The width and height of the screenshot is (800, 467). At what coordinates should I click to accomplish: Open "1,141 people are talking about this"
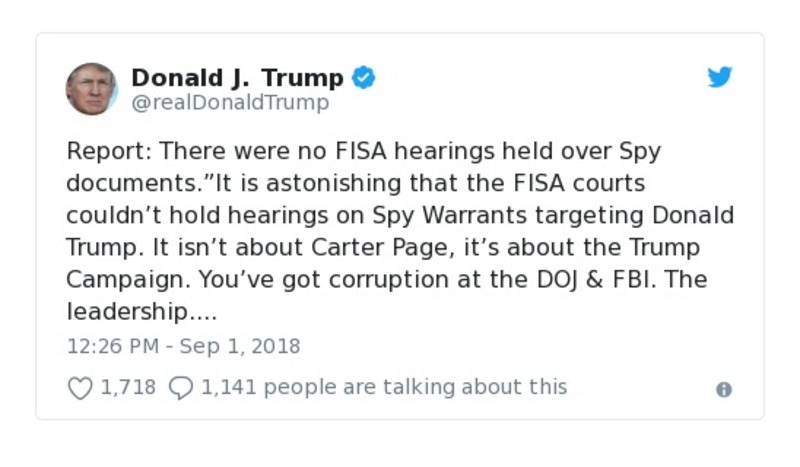click(x=384, y=387)
